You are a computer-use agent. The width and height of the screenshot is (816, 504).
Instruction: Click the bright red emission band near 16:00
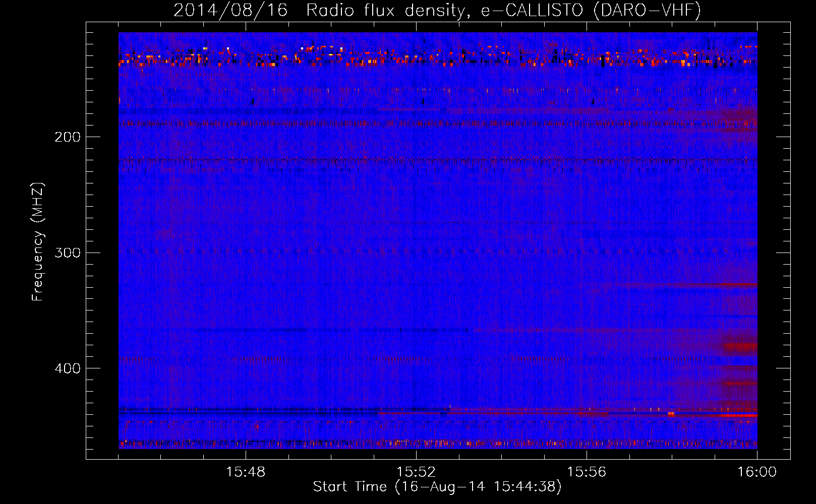714,415
